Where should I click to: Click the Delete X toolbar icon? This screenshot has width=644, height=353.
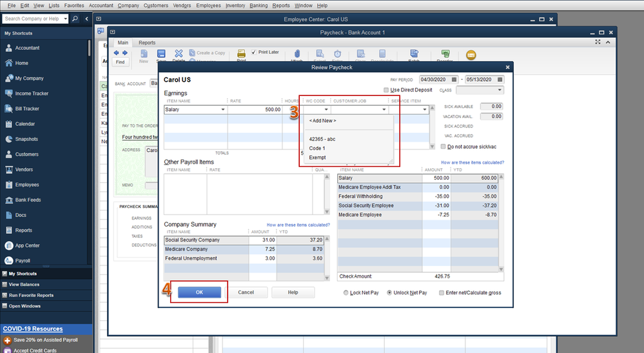point(179,53)
